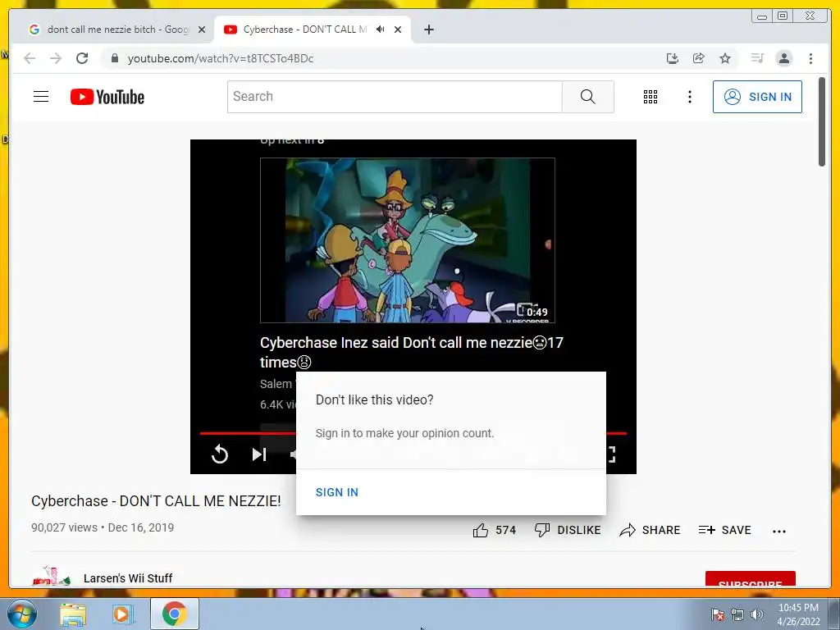Image resolution: width=840 pixels, height=630 pixels.
Task: Bookmark this page with the star
Action: click(x=725, y=58)
